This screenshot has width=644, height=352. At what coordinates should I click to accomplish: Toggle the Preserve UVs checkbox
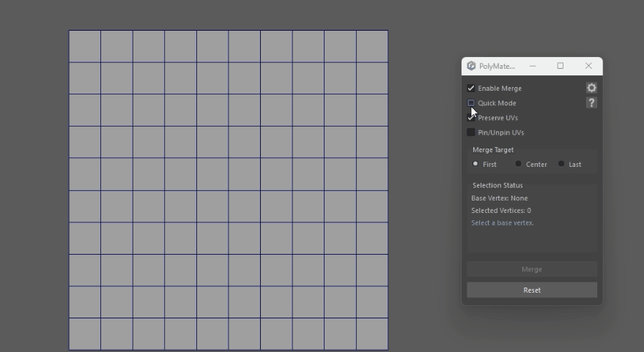point(471,118)
